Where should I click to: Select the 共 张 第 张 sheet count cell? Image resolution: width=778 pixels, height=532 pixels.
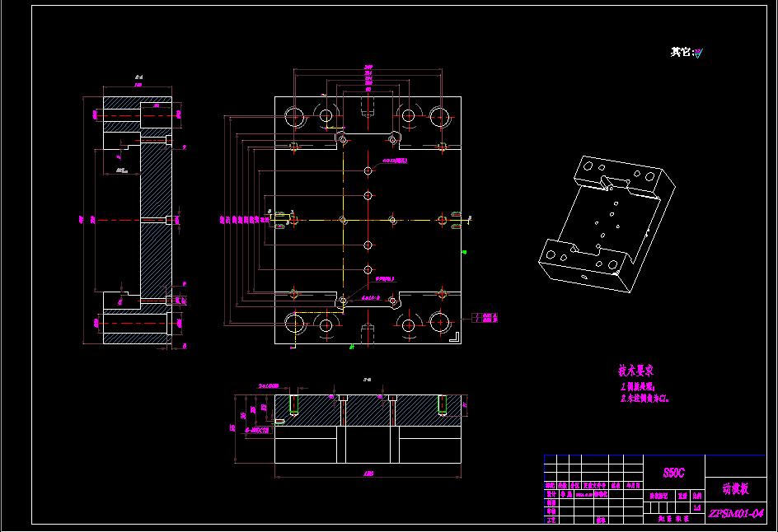coord(674,519)
